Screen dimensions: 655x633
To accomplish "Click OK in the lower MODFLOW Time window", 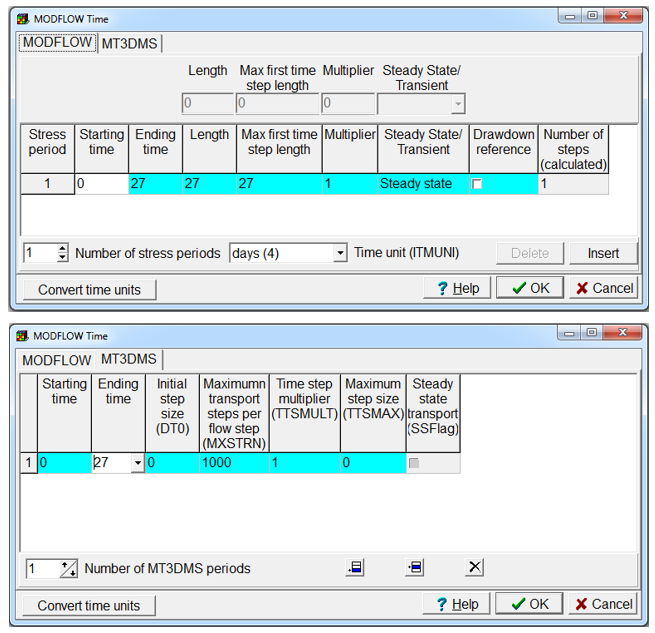I will pyautogui.click(x=529, y=604).
